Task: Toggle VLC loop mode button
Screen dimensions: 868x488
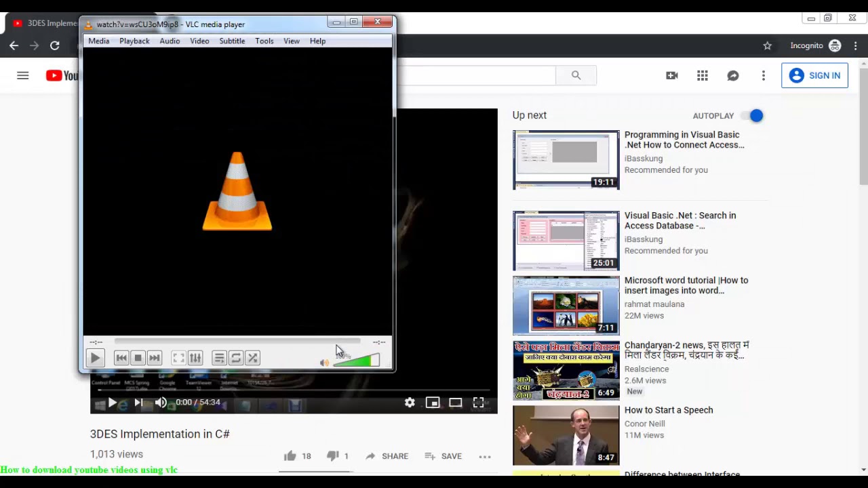Action: [236, 358]
